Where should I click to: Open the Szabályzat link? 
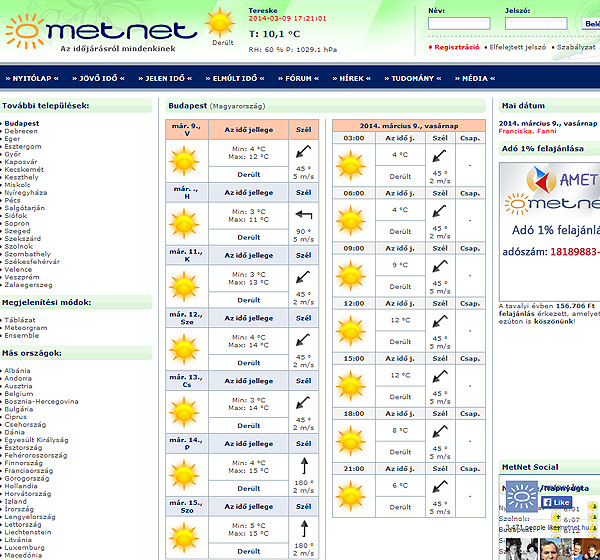(x=576, y=47)
